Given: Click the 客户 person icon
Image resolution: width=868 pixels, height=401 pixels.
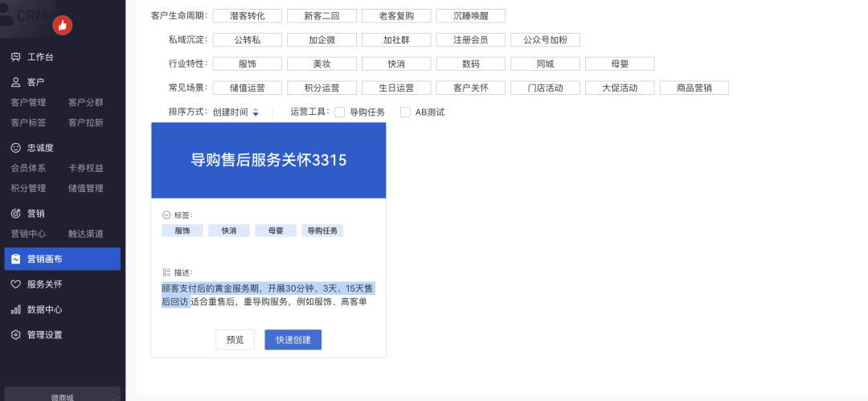Looking at the screenshot, I should [x=15, y=82].
